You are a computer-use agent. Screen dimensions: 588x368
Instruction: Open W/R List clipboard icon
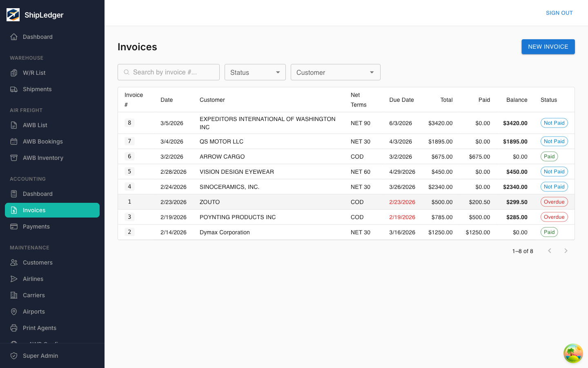pos(14,73)
